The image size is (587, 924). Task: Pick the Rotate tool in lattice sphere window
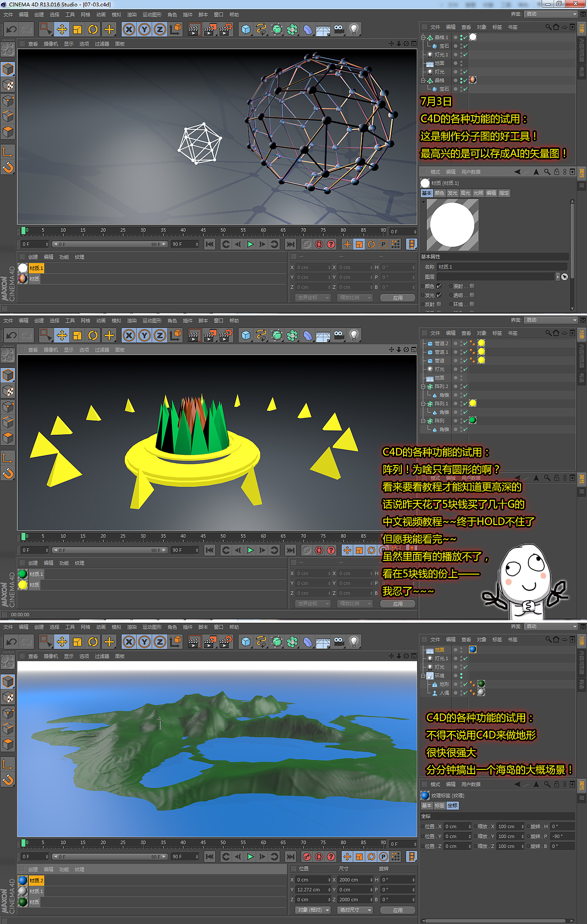pyautogui.click(x=93, y=29)
